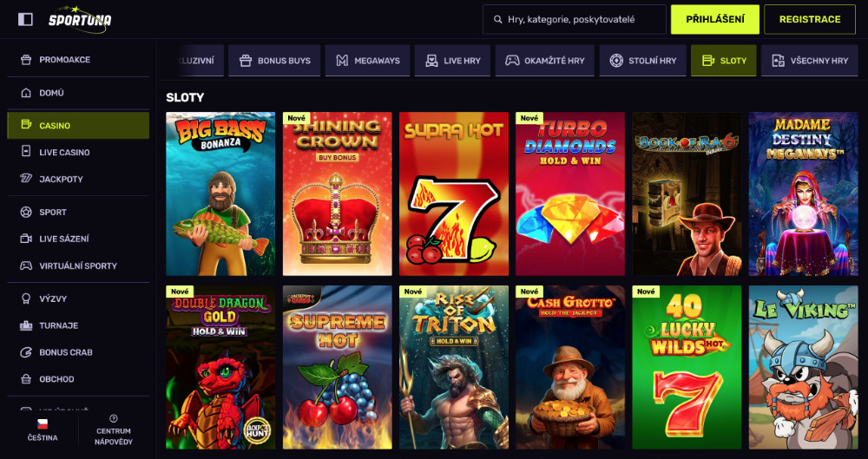Open the Jackpoty section
Image resolution: width=868 pixels, height=459 pixels.
pyautogui.click(x=61, y=180)
